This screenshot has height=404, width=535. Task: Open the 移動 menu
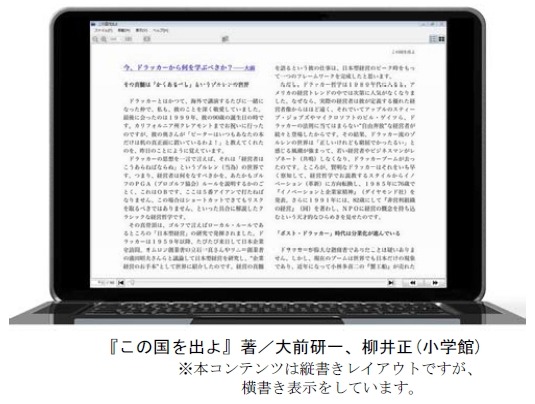click(124, 30)
